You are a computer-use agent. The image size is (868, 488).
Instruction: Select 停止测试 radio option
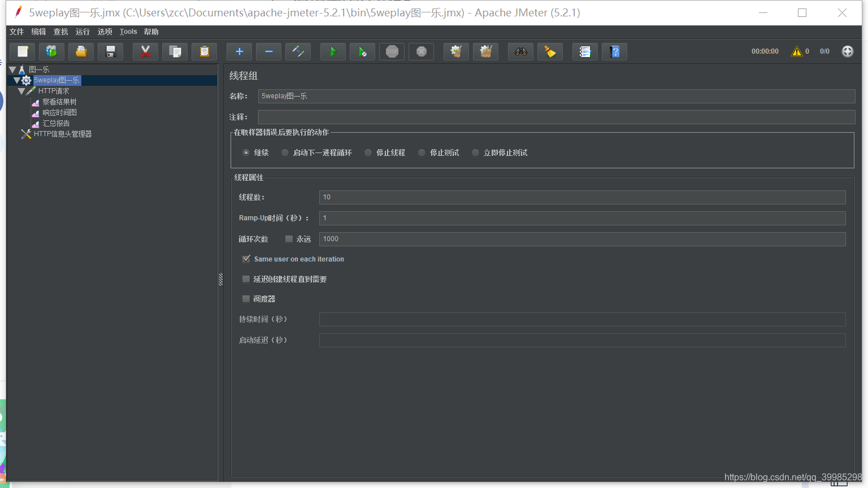coord(422,152)
